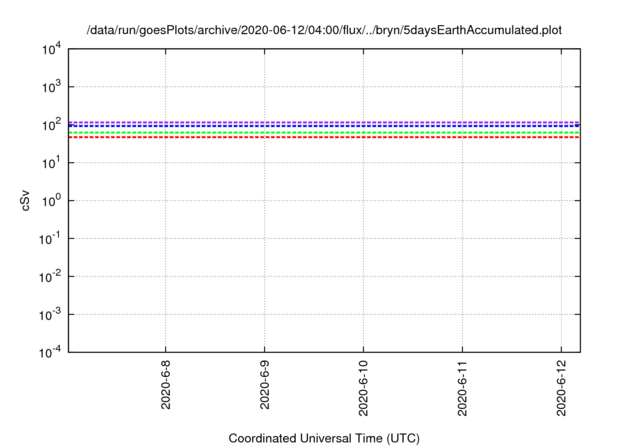640x448 pixels.
Task: Click the 2020-6-9 date tick label
Action: point(264,385)
